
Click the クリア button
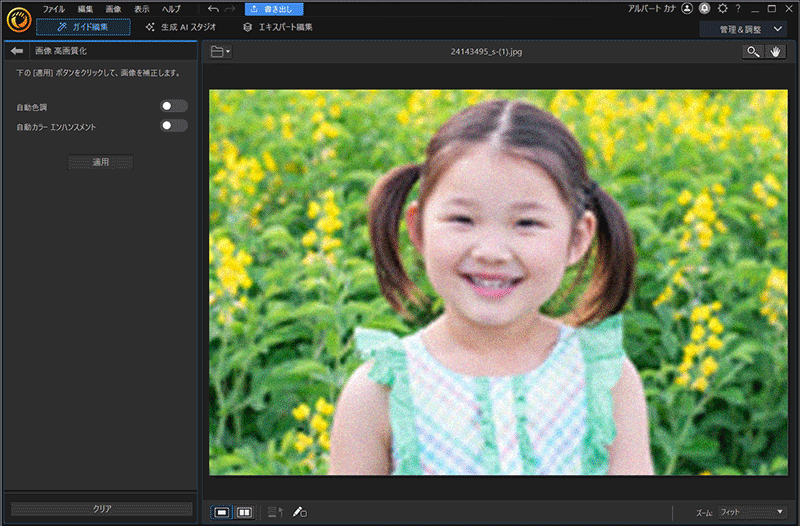[101, 509]
